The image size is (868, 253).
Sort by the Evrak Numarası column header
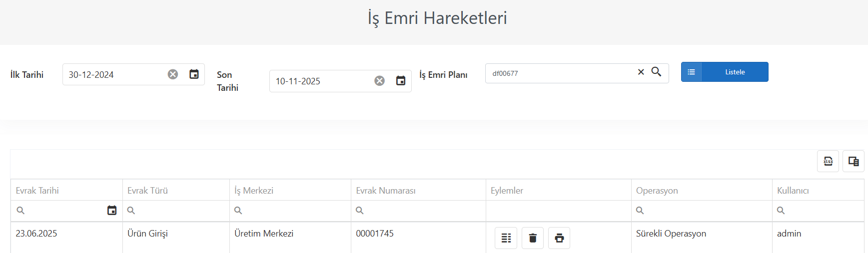(418, 190)
